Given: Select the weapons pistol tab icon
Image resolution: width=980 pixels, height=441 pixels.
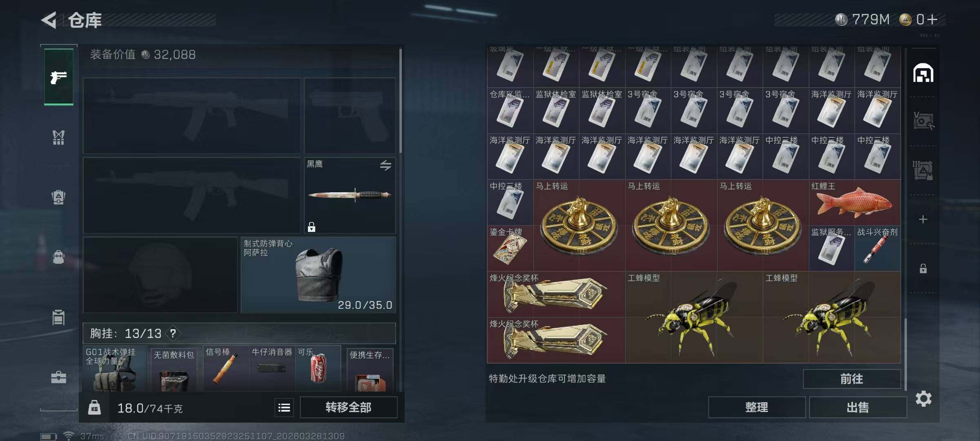Looking at the screenshot, I should [59, 77].
